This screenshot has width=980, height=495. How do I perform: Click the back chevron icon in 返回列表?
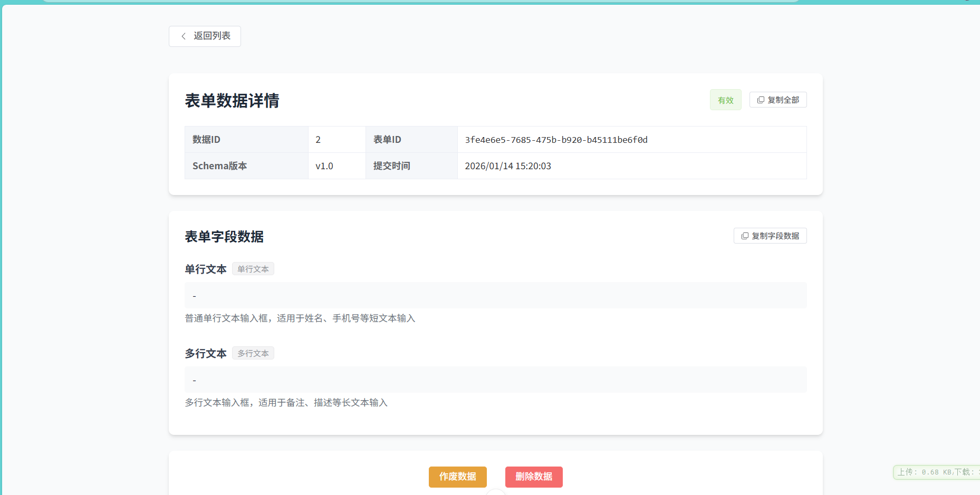pos(184,36)
